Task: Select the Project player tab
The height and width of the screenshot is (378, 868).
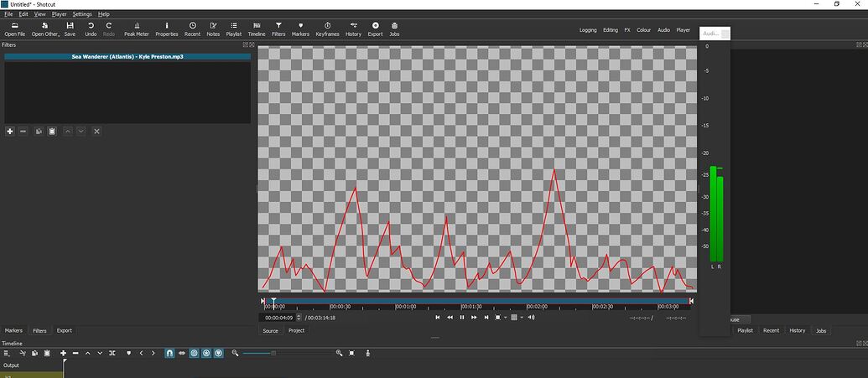Action: (x=297, y=331)
